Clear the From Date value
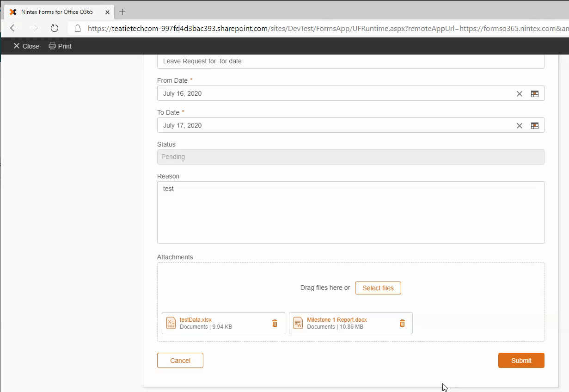 (x=520, y=94)
